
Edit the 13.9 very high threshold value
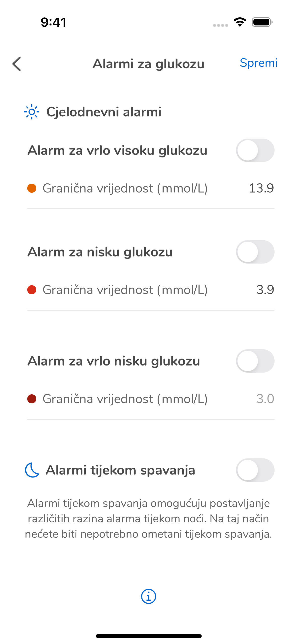(x=261, y=188)
